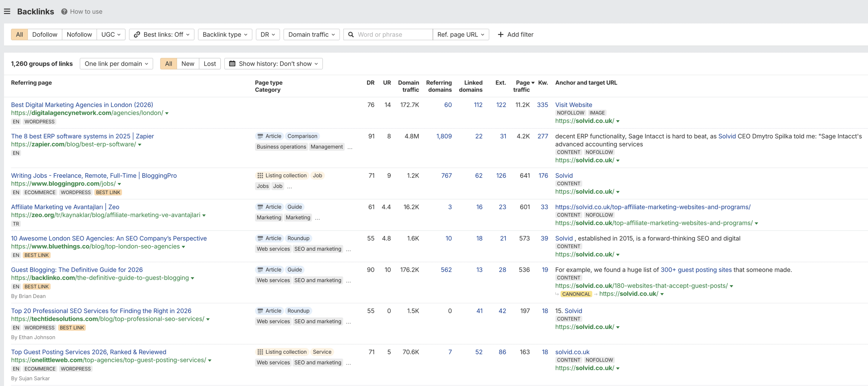The width and height of the screenshot is (868, 386).
Task: Click the Ext. value 126 in BloggingPro row
Action: coord(501,176)
